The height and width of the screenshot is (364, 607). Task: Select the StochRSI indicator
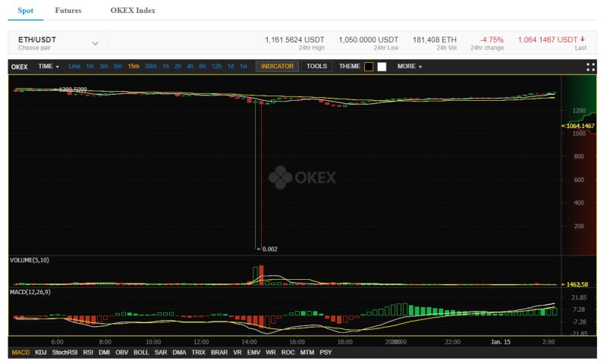click(65, 353)
